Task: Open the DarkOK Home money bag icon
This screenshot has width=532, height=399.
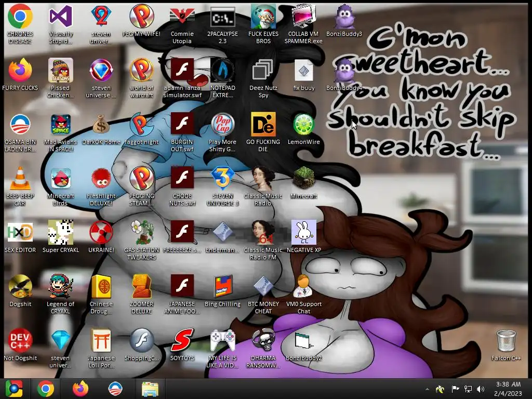Action: pyautogui.click(x=101, y=124)
